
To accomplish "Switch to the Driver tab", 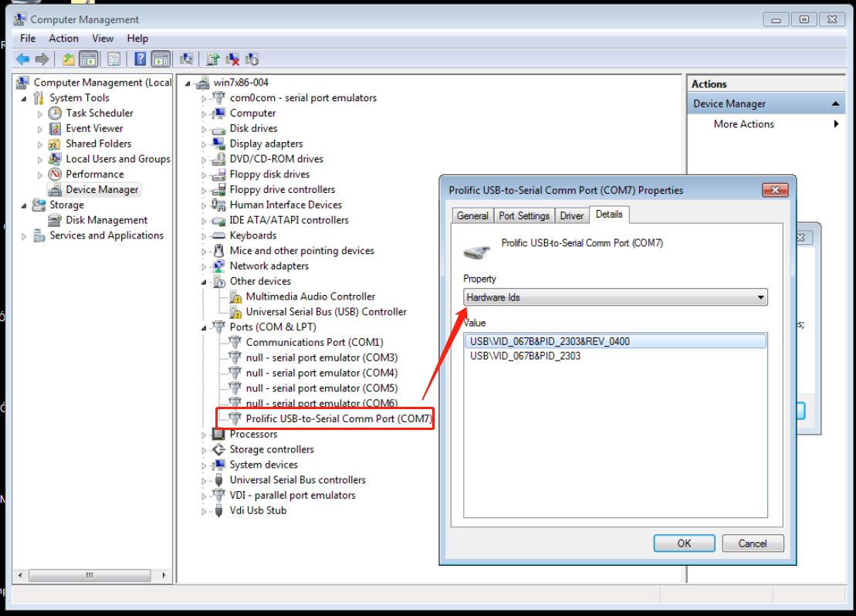I will (572, 215).
